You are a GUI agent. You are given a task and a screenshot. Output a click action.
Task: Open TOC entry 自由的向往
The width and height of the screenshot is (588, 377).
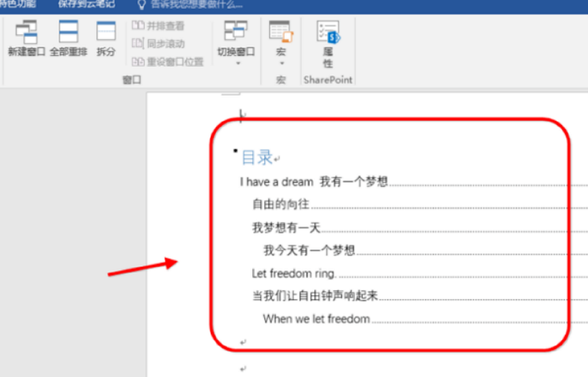click(x=281, y=204)
